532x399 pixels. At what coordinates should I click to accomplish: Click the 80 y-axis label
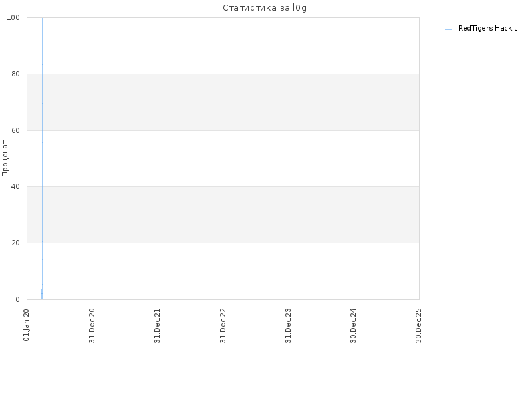[15, 74]
